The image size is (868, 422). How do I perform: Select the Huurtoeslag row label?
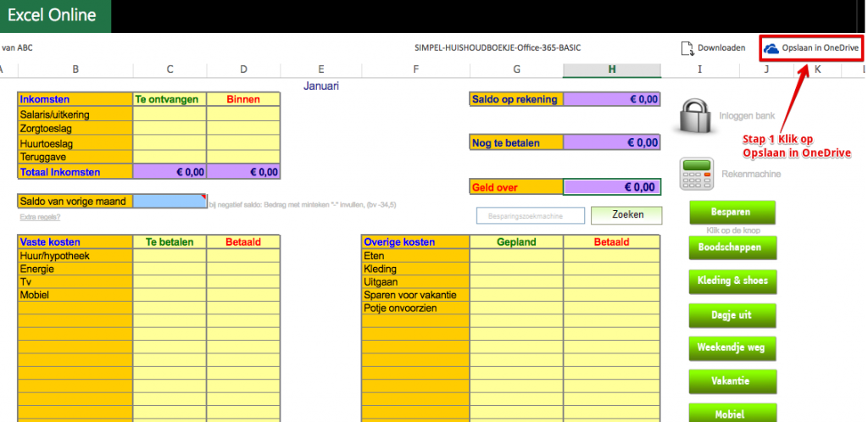(x=75, y=143)
